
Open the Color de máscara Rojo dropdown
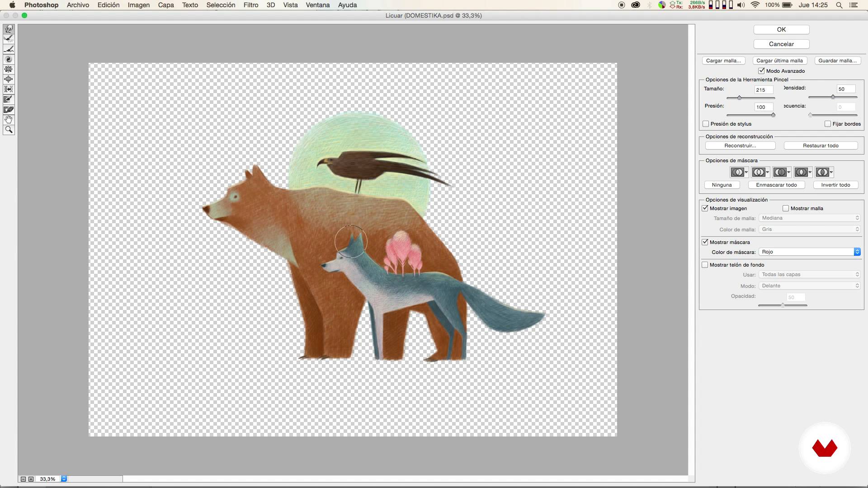click(809, 252)
